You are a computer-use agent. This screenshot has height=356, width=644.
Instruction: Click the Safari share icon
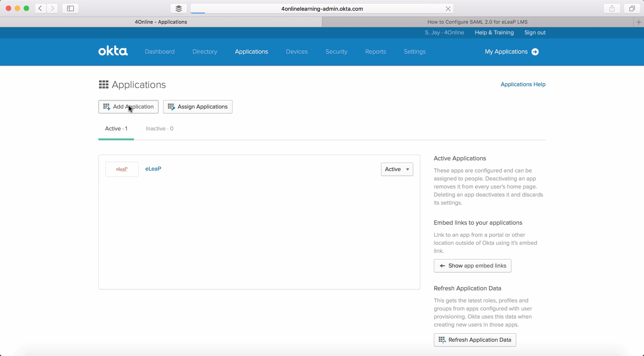pos(612,9)
